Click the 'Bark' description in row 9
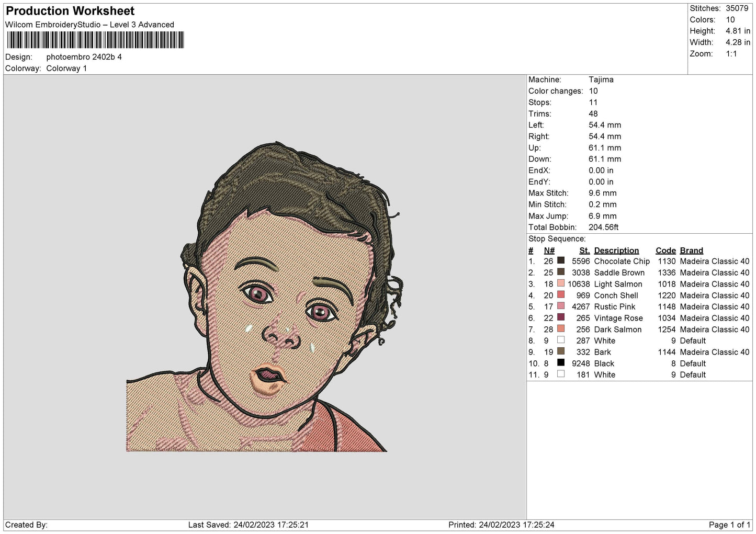 tap(602, 352)
